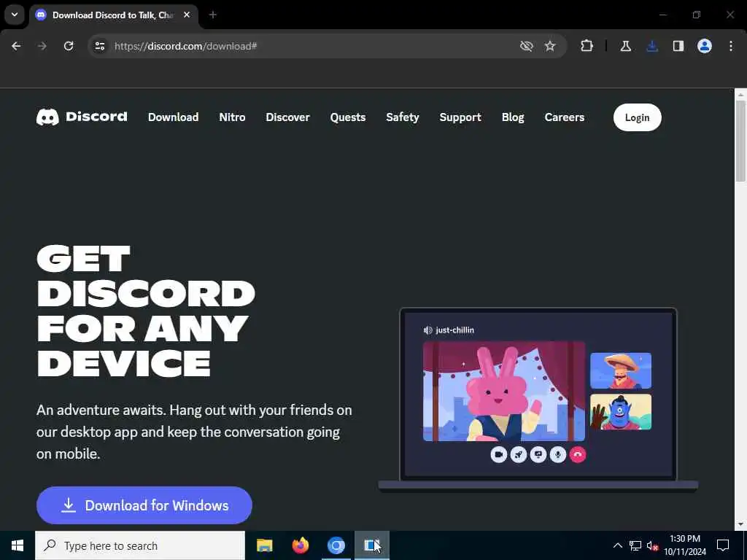Go to the Careers nav link
747x560 pixels.
point(565,117)
